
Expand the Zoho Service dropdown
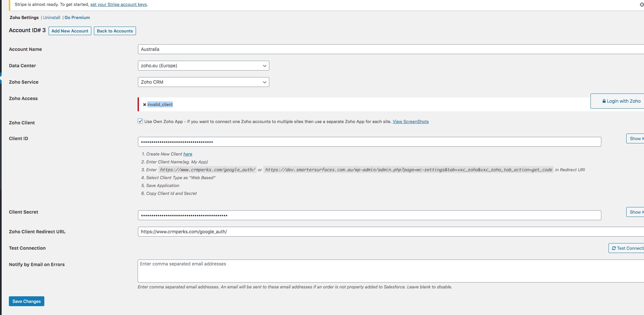point(203,82)
